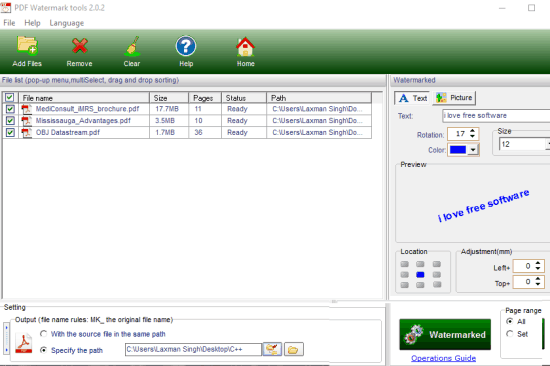This screenshot has width=550, height=366.
Task: Select 'Specify the path' radio button
Action: (x=43, y=350)
